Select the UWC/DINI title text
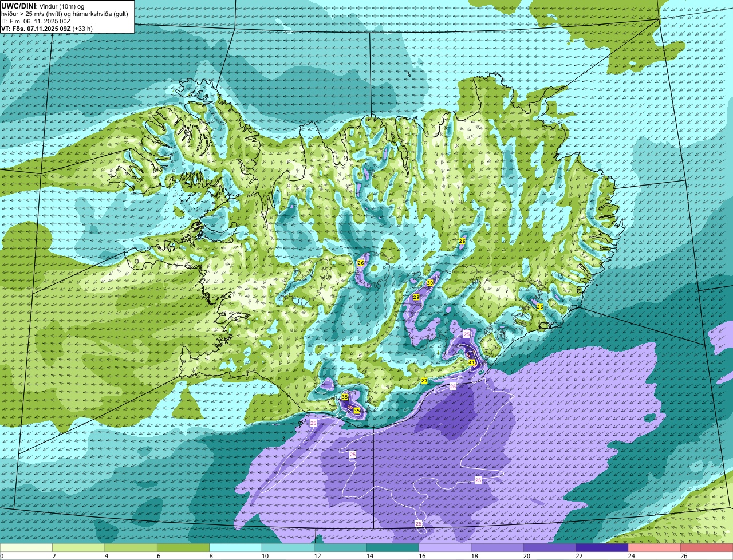This screenshot has height=560, width=733. click(x=18, y=5)
